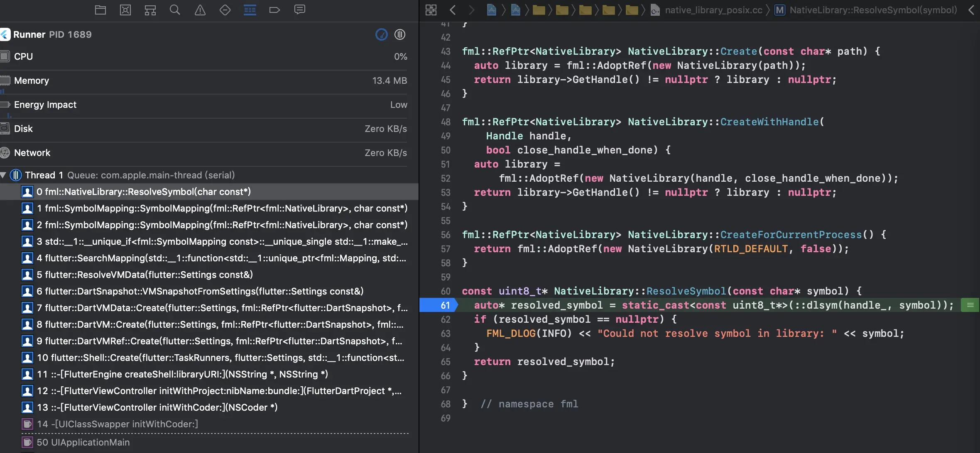Image resolution: width=980 pixels, height=453 pixels.
Task: Select frame 11 FlutterEngine createShell:libraryURI:
Action: click(x=209, y=374)
